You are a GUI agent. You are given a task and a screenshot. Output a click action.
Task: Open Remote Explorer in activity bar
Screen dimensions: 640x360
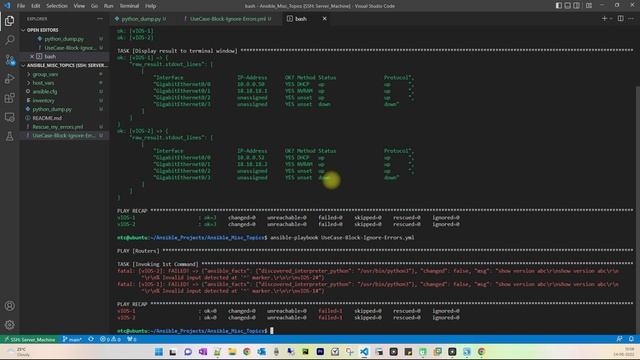[9, 118]
